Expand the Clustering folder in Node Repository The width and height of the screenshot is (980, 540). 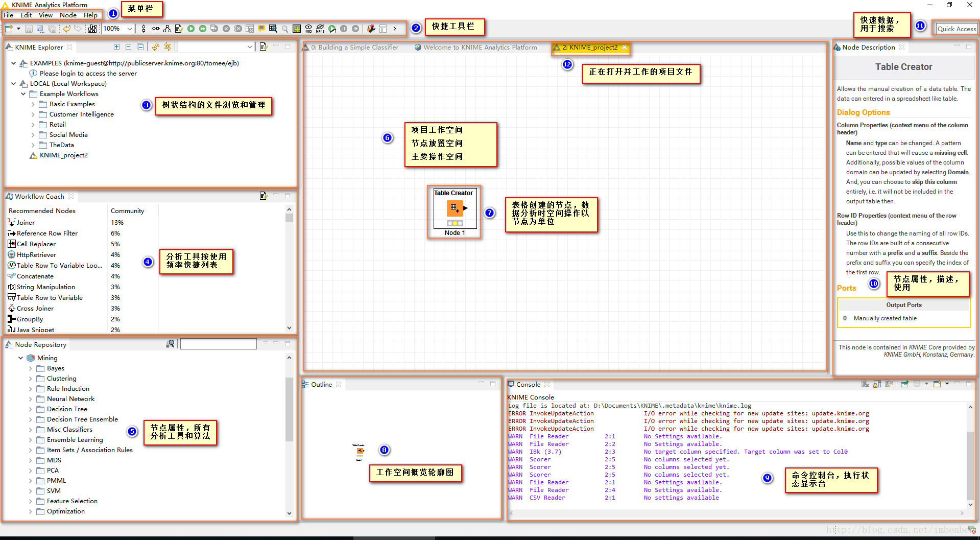(x=30, y=378)
